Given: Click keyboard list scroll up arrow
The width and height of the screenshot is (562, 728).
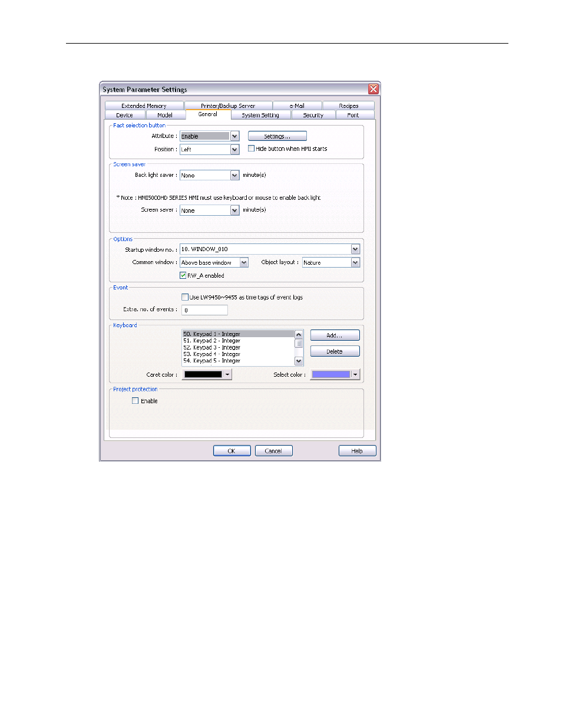Looking at the screenshot, I should (299, 334).
